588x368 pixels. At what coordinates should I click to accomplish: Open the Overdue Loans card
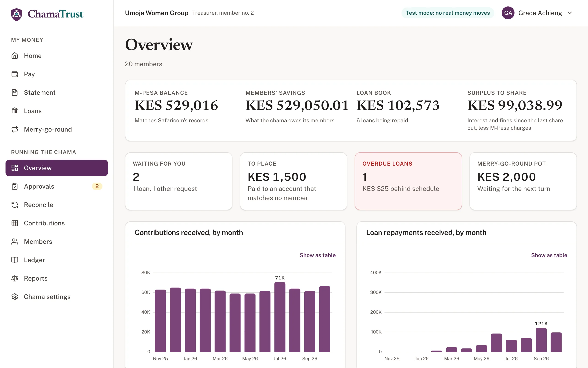408,181
